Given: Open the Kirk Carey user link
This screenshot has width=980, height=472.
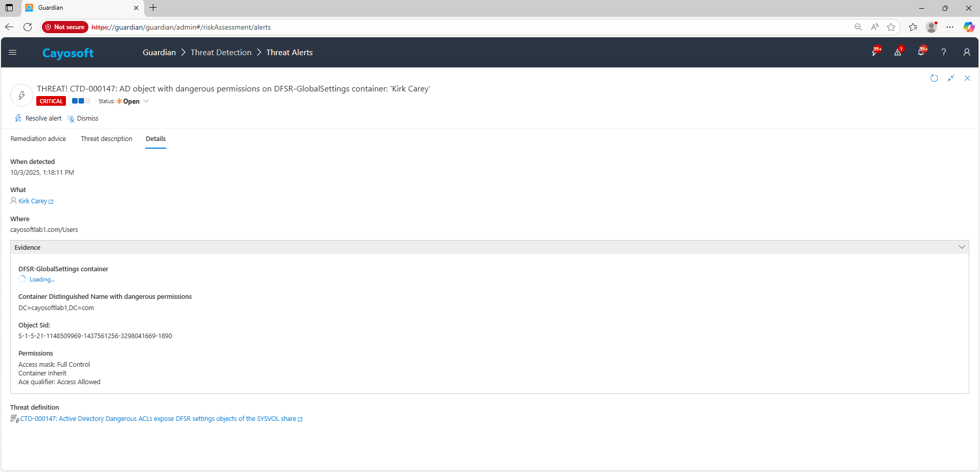Looking at the screenshot, I should point(33,201).
